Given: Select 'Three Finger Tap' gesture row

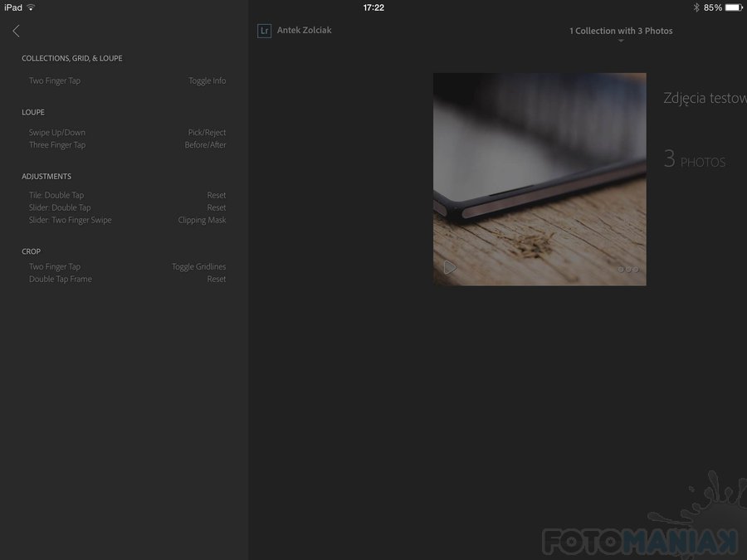Looking at the screenshot, I should tap(127, 144).
